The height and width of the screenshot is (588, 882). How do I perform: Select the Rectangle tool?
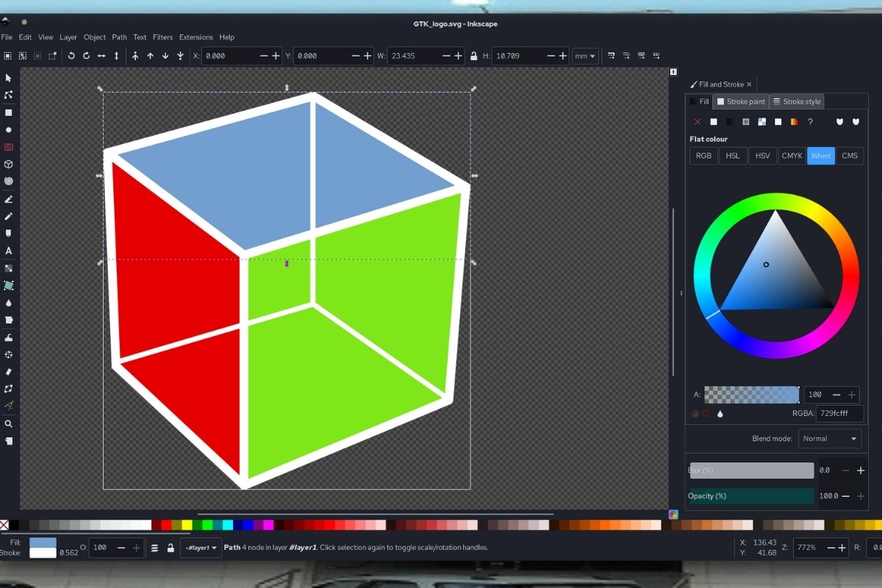(x=9, y=112)
